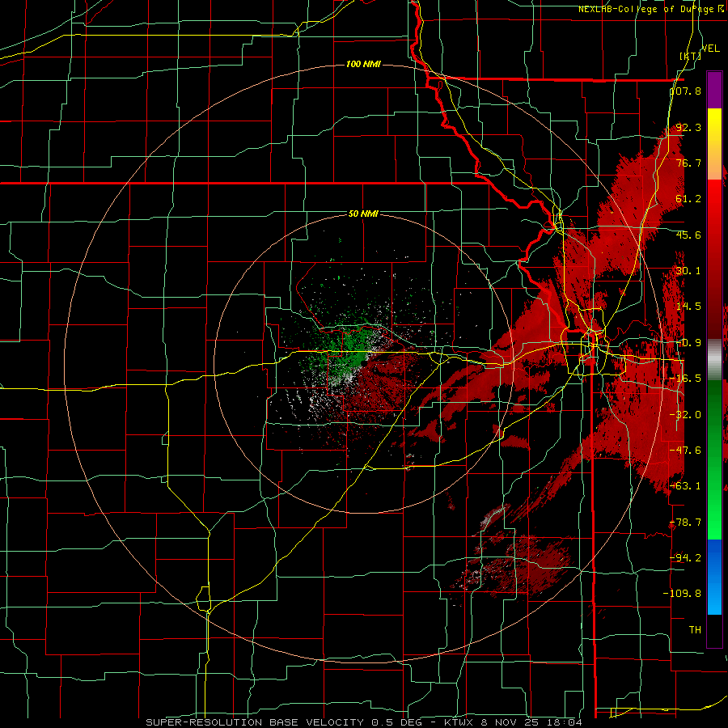This screenshot has height=728, width=728.
Task: Click the 14.5 velocity scale value
Action: 688,307
